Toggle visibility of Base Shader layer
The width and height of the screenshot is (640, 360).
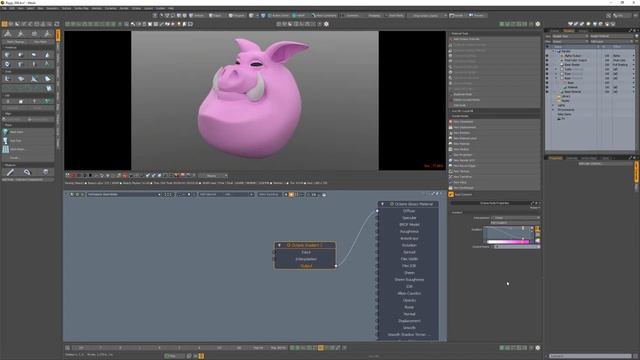[x=547, y=64]
